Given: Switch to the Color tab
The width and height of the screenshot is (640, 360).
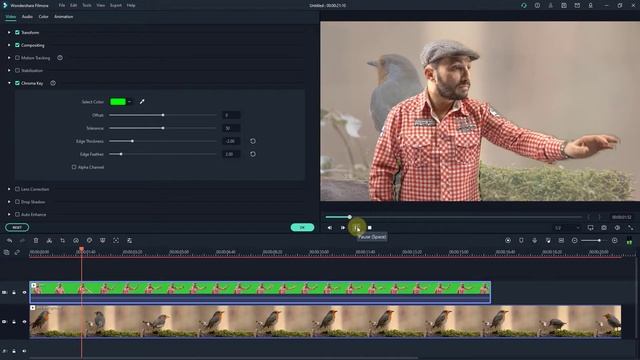Looking at the screenshot, I should (43, 17).
